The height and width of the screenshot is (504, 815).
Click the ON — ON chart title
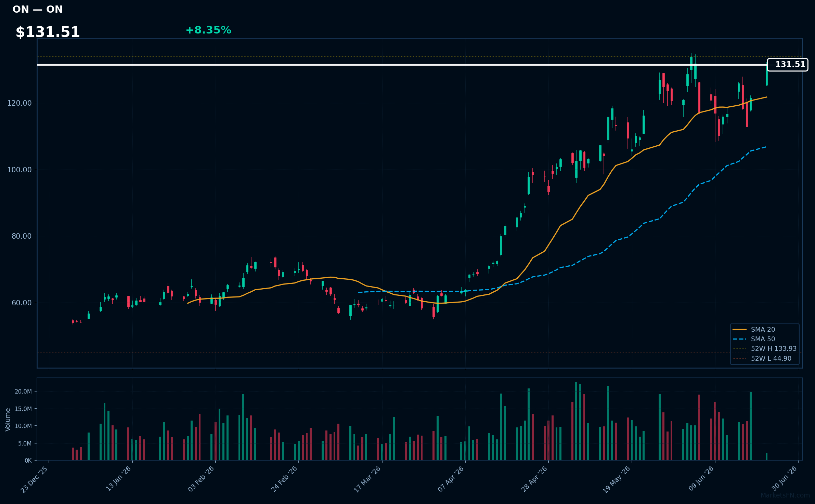(x=38, y=10)
